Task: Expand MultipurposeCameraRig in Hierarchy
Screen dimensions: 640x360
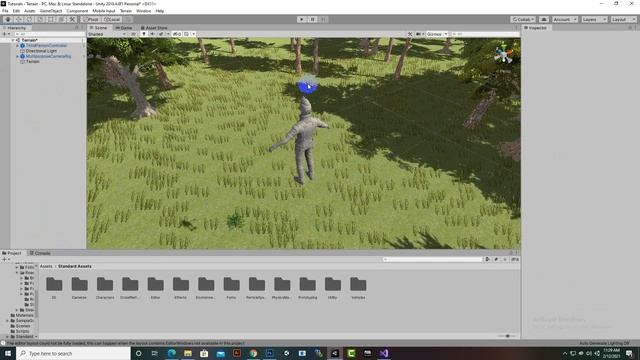Action: [x=17, y=56]
